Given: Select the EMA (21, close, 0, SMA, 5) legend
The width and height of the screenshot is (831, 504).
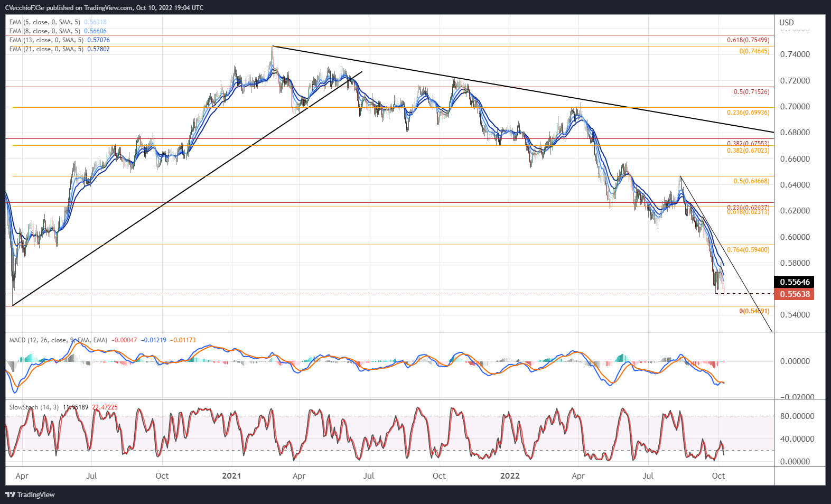Looking at the screenshot, I should click(46, 49).
